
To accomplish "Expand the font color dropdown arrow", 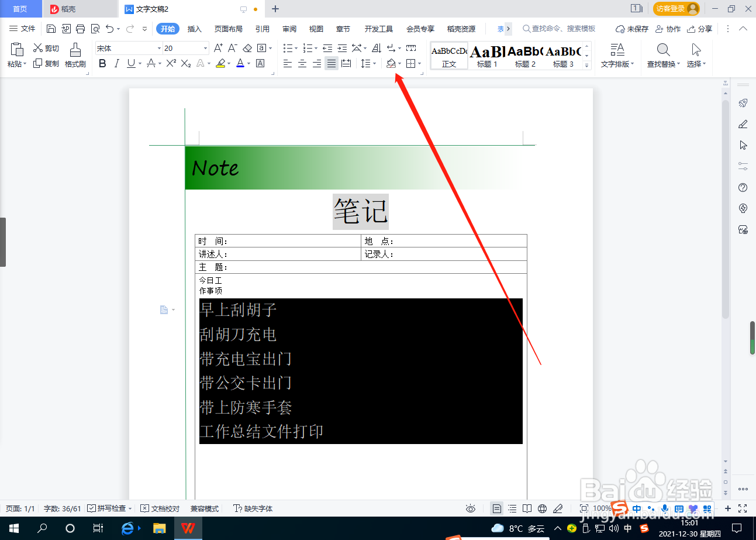I will pyautogui.click(x=248, y=63).
